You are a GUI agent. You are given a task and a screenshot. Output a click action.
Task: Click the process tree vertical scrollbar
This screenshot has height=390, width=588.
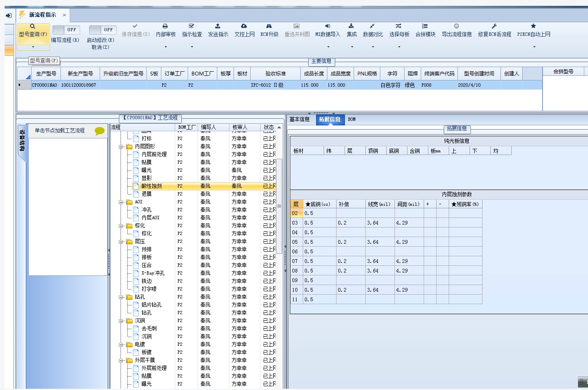pos(279,206)
